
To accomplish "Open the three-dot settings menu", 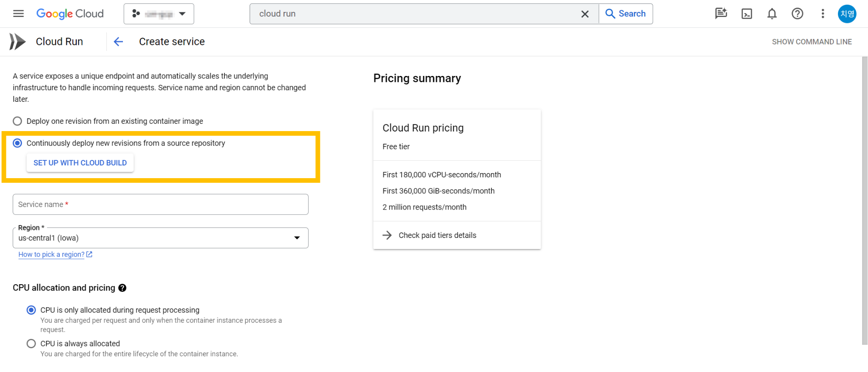I will [823, 14].
